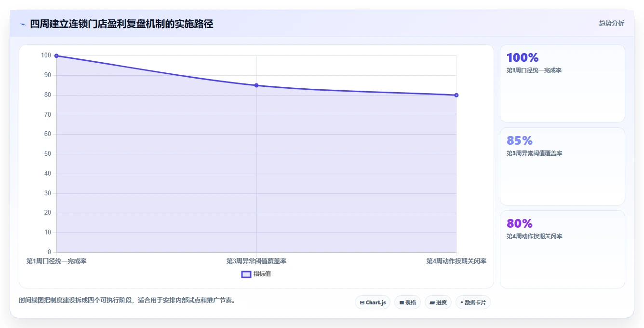The image size is (644, 328).
Task: Click the title 四周建立连锁门店盈利复盘机制的实施路径
Action: (121, 24)
